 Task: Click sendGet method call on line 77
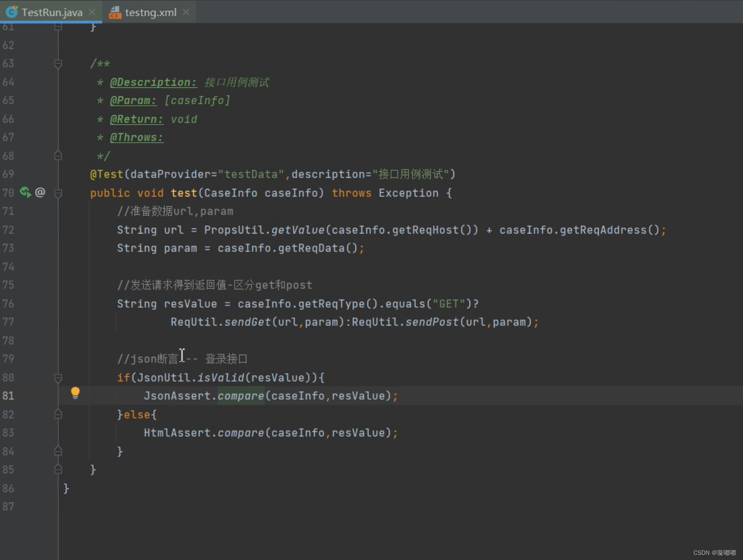pos(248,322)
